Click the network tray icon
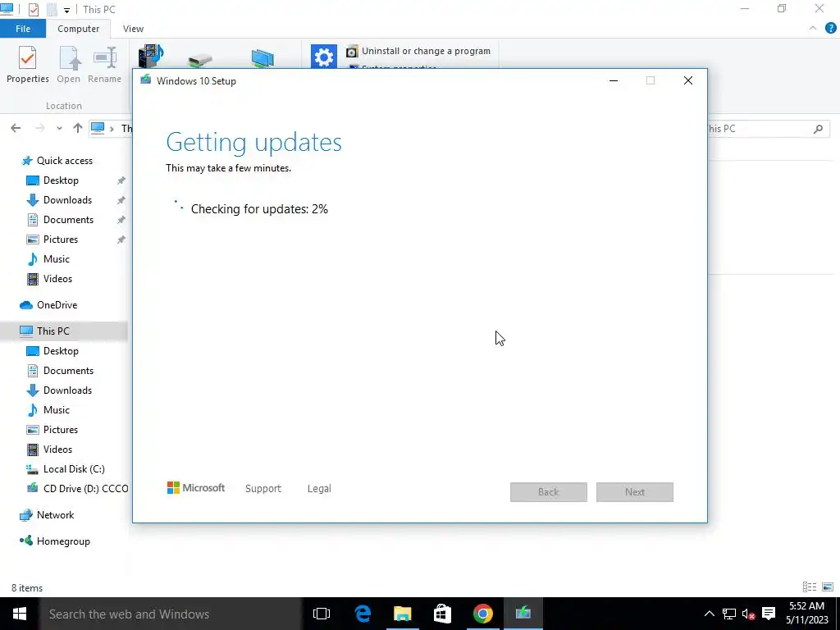The width and height of the screenshot is (840, 630). [729, 614]
